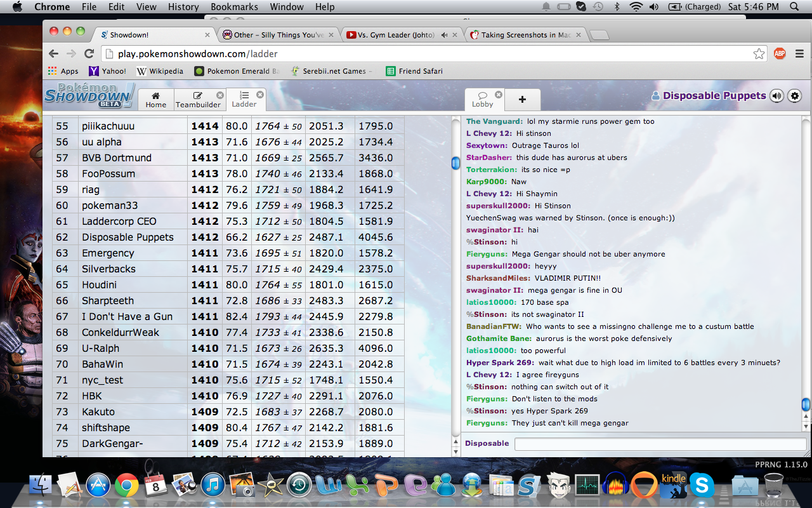Click into the Lobby chat message box

[660, 444]
